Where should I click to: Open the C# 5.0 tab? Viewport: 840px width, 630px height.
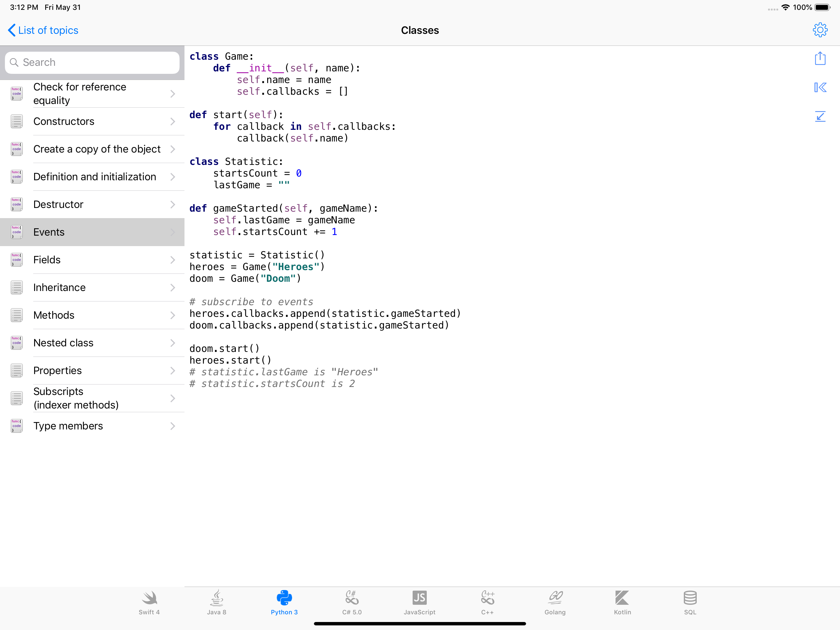tap(352, 602)
